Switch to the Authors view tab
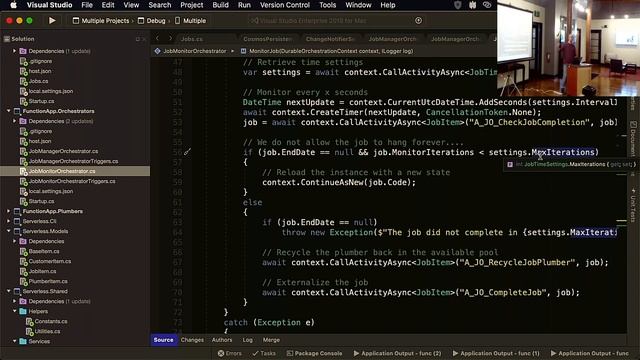Screen dimensions: 640x360 222,340
